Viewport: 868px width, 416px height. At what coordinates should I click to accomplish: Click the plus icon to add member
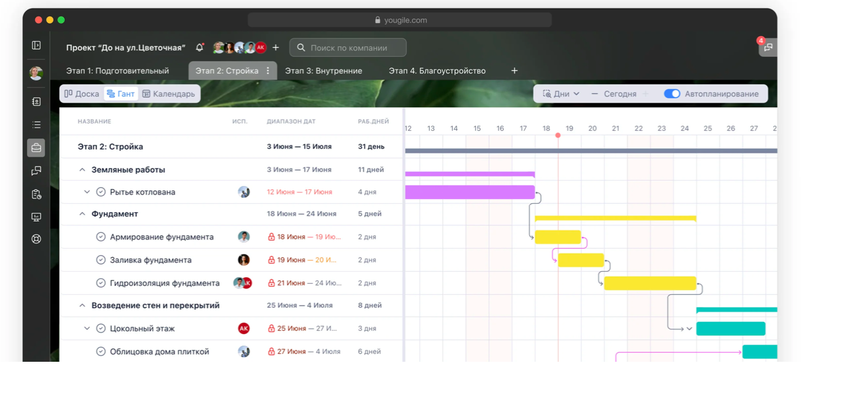[276, 48]
